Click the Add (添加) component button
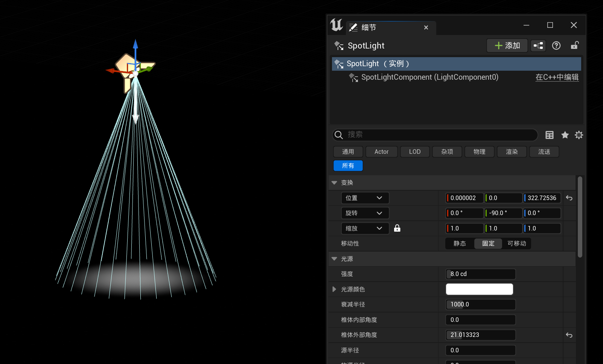The height and width of the screenshot is (364, 603). pos(507,46)
